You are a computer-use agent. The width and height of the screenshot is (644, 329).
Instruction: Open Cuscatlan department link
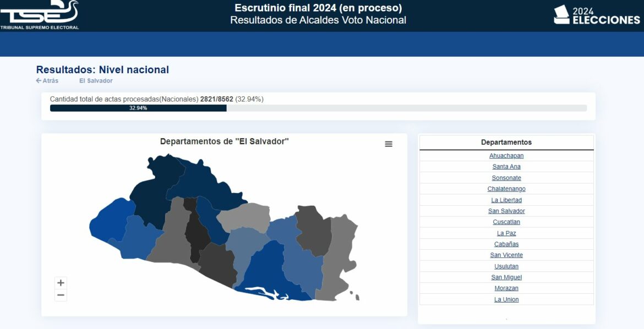tap(506, 222)
